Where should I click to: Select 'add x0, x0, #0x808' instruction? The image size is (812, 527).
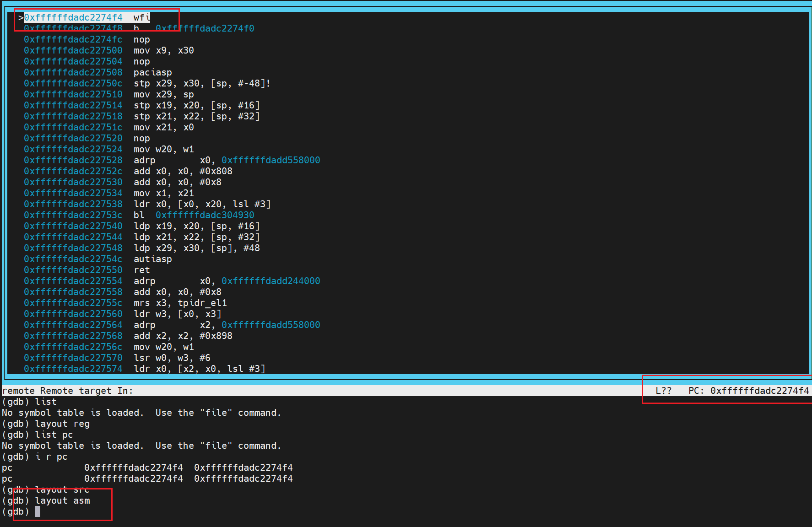click(183, 171)
